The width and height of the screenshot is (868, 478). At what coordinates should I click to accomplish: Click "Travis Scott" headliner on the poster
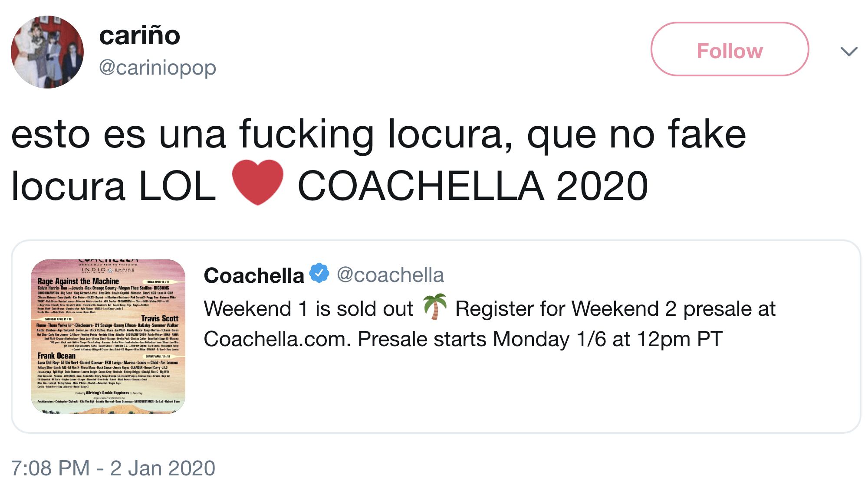click(160, 318)
